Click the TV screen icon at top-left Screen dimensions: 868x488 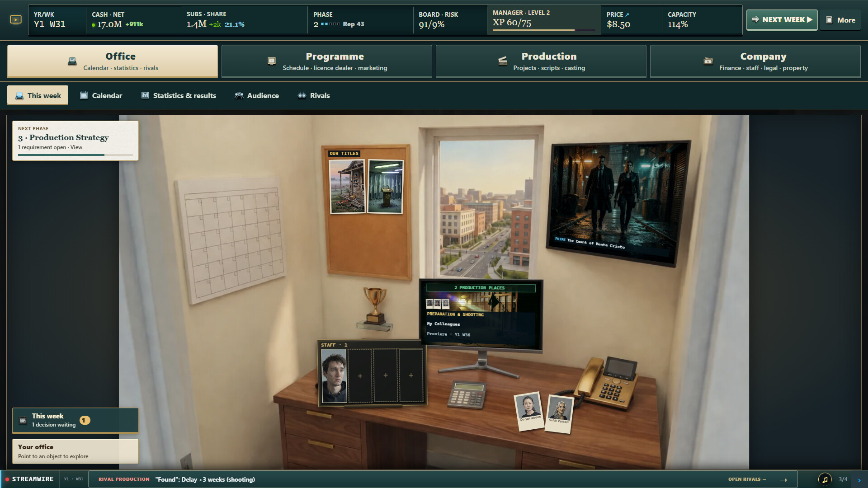16,20
